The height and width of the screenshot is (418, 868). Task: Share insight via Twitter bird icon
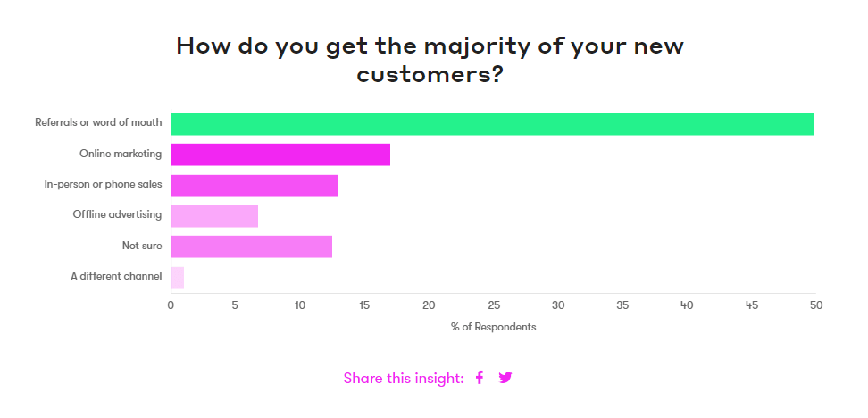click(505, 378)
